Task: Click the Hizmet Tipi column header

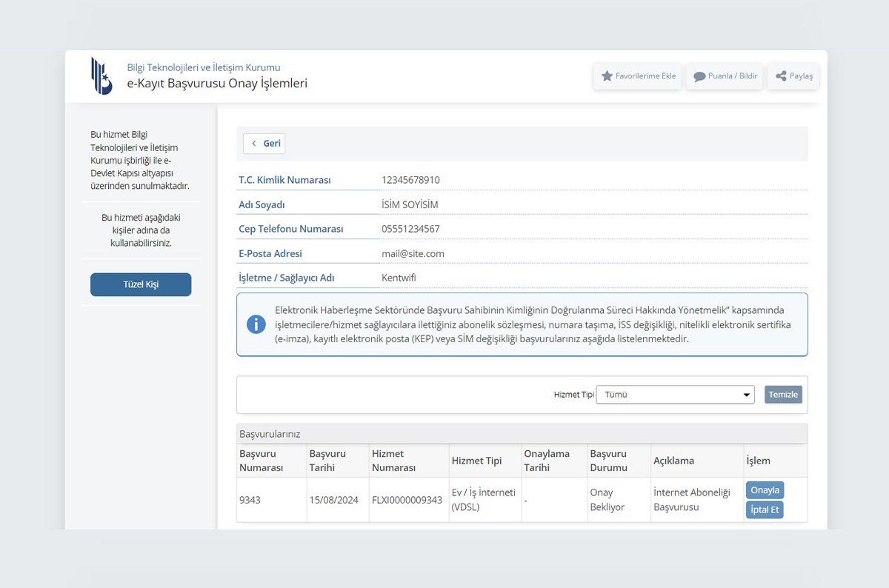Action: pyautogui.click(x=476, y=461)
